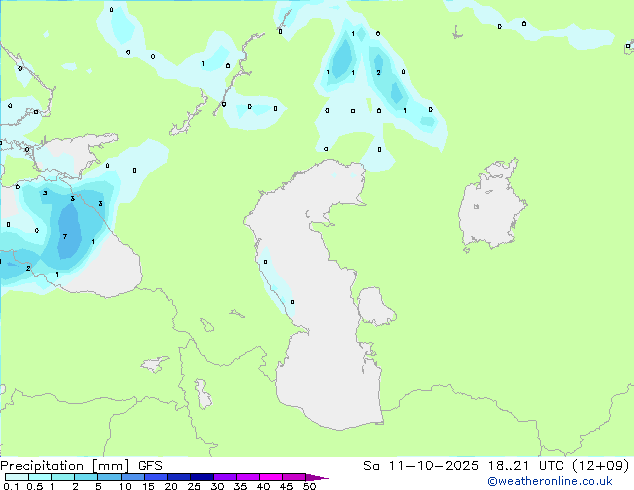Click the '18..21 UTC' time range text
Screen dimensions: 634x490
click(527, 466)
